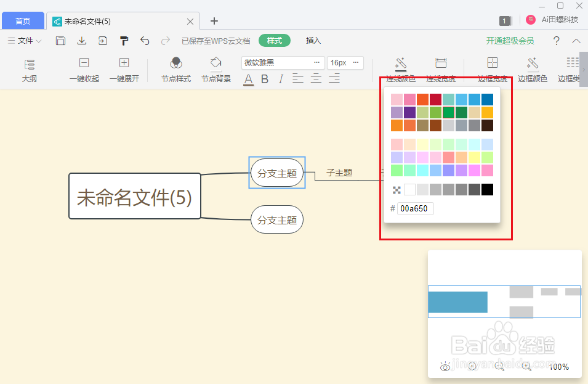This screenshot has height=384, width=588.
Task: Edit the hex value 00a650 input field
Action: 416,208
